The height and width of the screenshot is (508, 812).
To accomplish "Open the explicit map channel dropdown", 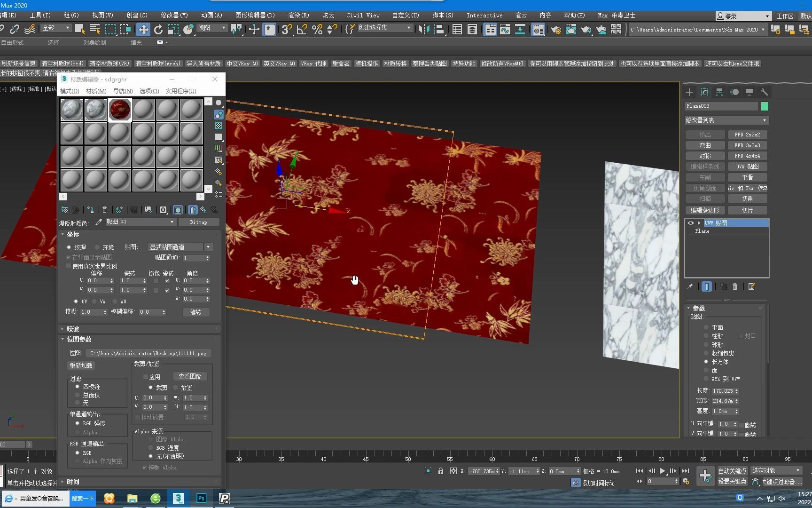I will click(x=180, y=247).
